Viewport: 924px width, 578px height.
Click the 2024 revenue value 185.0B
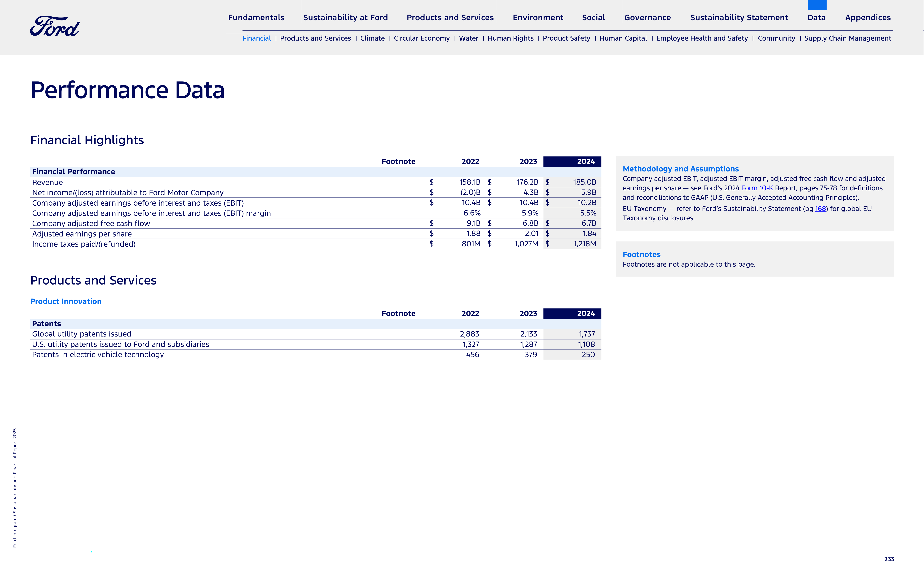coord(584,182)
